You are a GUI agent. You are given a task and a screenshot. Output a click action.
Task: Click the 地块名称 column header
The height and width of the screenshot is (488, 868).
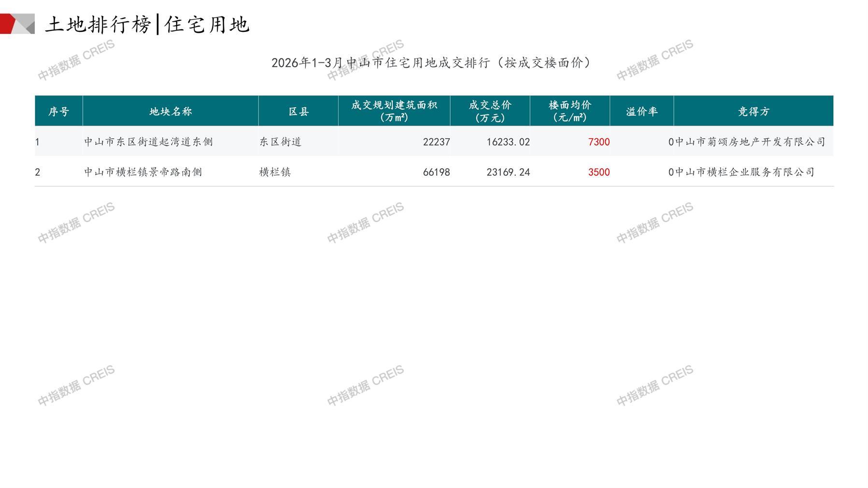[171, 111]
